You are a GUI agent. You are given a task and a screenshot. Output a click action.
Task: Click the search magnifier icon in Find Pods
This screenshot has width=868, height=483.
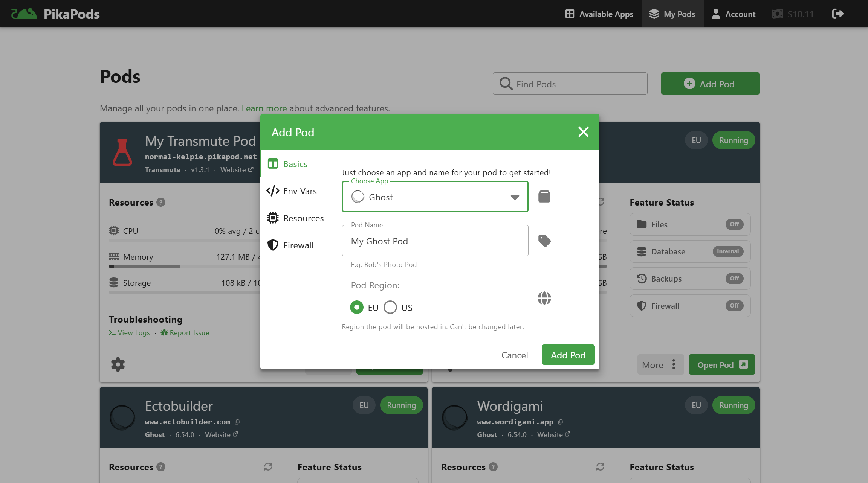tap(506, 84)
